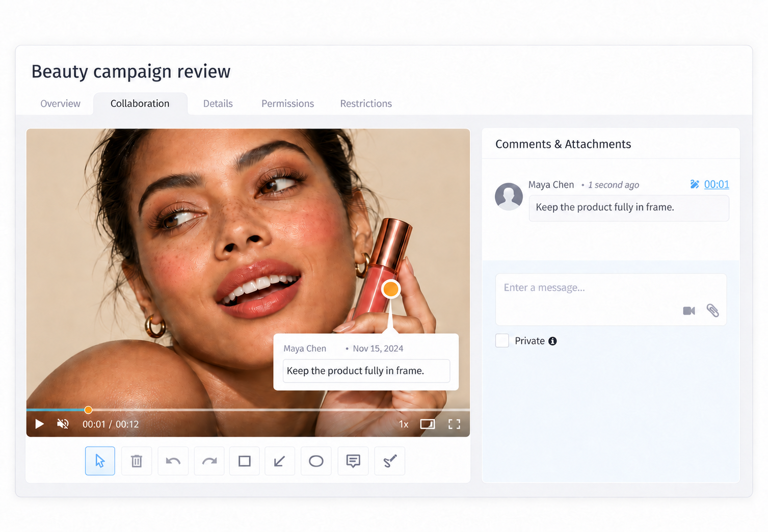The height and width of the screenshot is (532, 768).
Task: Choose the rectangle drawing tool
Action: point(245,461)
